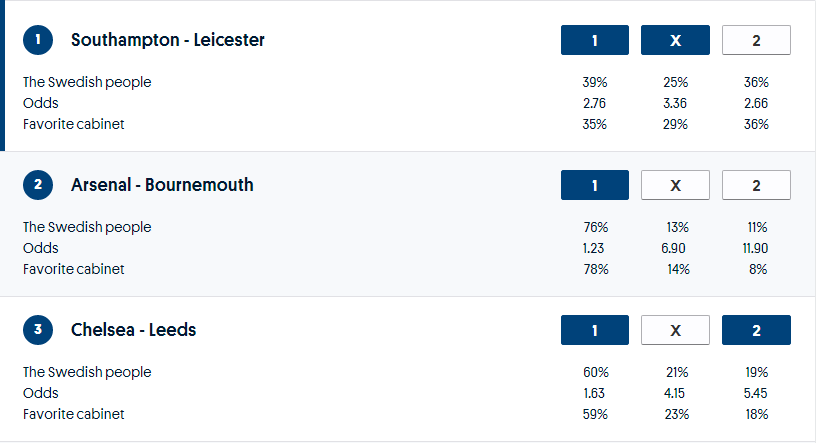Click the Odds label under Arsenal - Bournemouth
816x443 pixels.
(41, 248)
